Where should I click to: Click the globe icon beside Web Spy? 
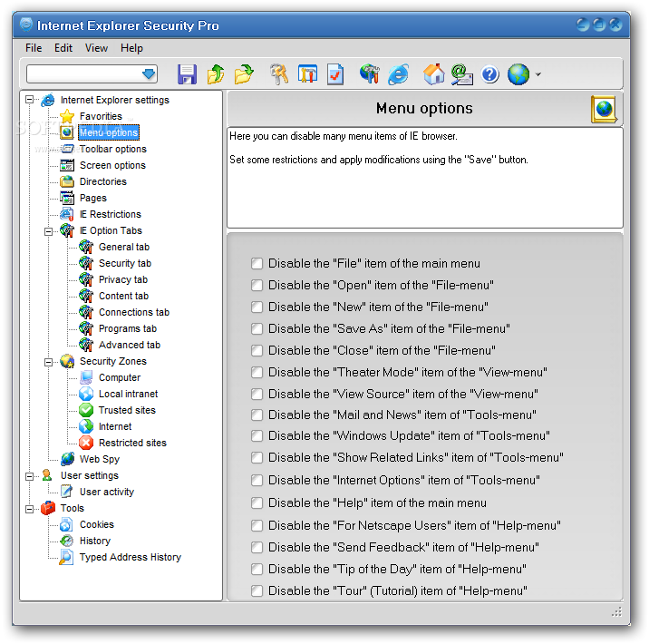point(67,459)
